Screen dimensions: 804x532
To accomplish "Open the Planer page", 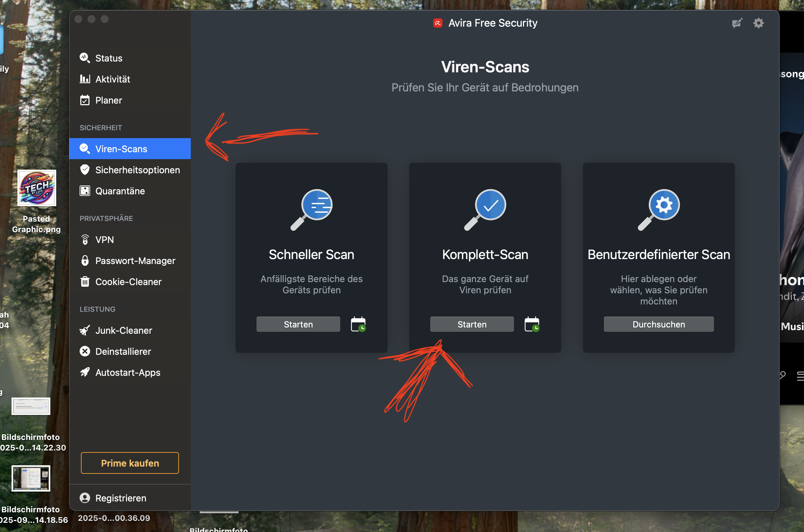I will (108, 100).
